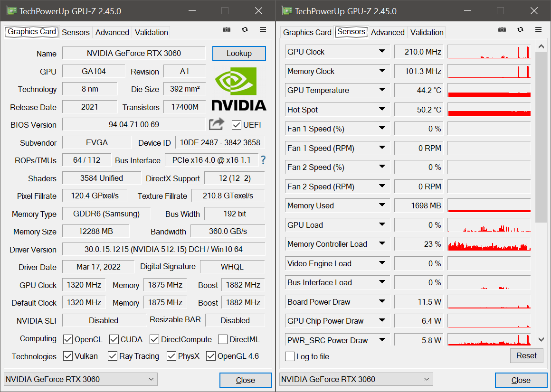
Task: Click the Resizable BAR value Disabled
Action: pyautogui.click(x=235, y=320)
